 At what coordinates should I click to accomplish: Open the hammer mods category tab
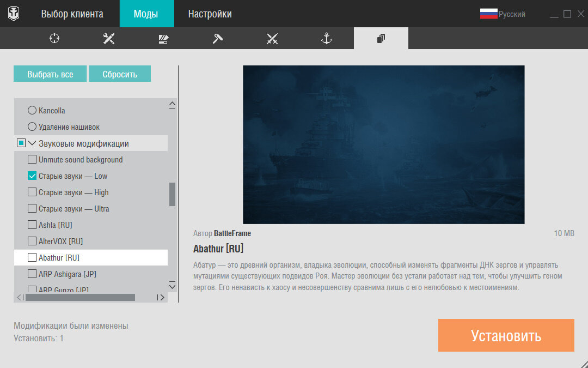218,38
